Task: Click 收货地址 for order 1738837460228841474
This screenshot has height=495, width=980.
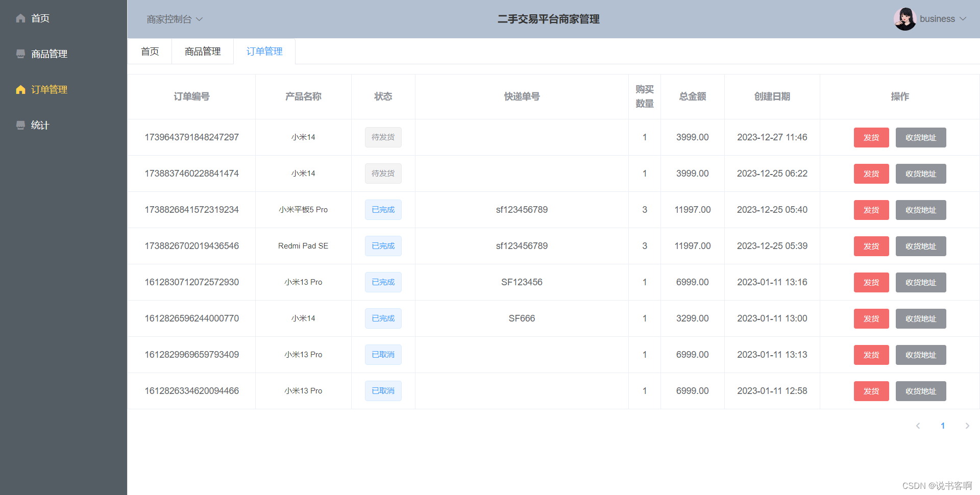Action: 921,174
